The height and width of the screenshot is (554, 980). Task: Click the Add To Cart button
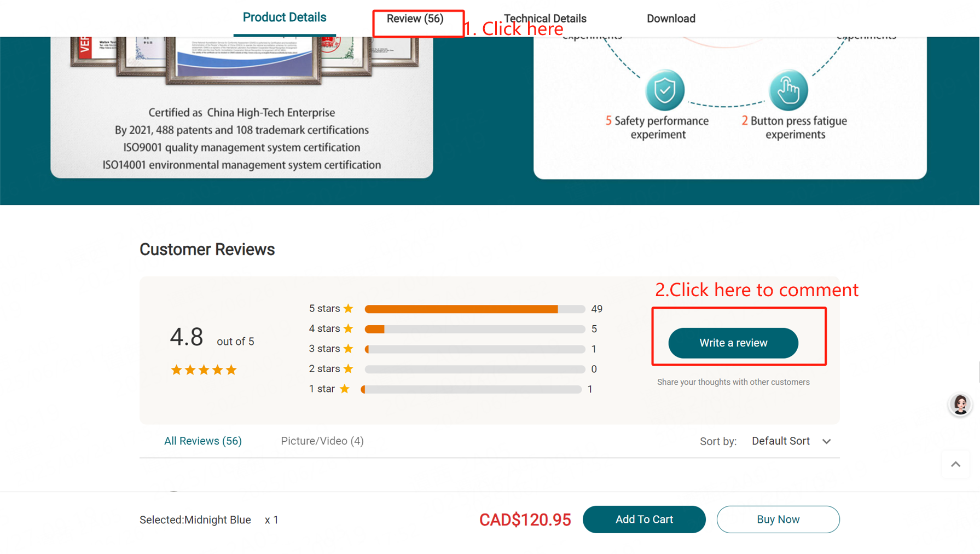(644, 520)
